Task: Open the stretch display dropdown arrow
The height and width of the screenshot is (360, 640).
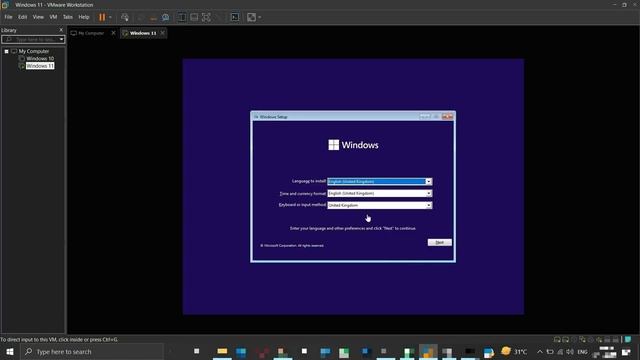Action: 260,17
